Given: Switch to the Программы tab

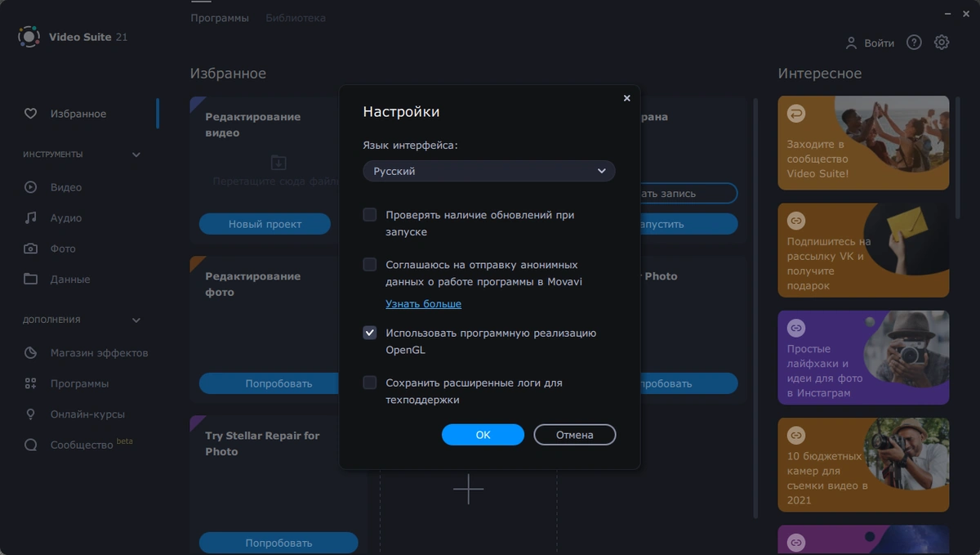Looking at the screenshot, I should click(x=220, y=17).
